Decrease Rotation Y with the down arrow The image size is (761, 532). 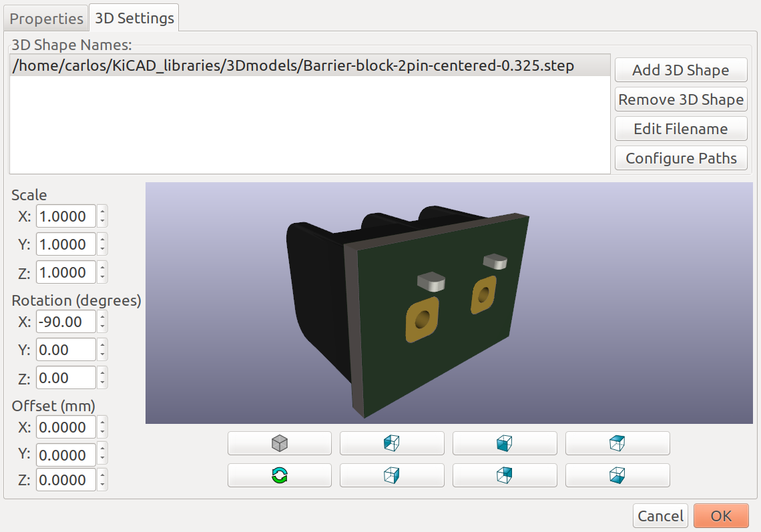pos(102,355)
